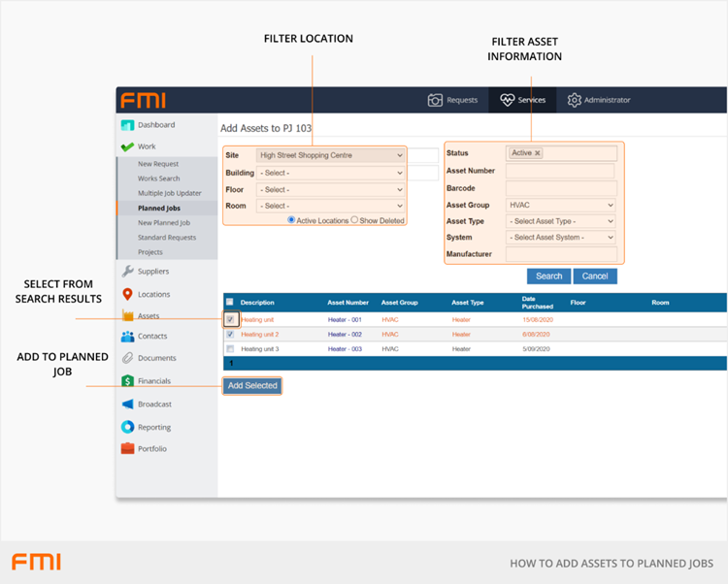Tick the checkbox for Heating unit 3

(x=230, y=348)
